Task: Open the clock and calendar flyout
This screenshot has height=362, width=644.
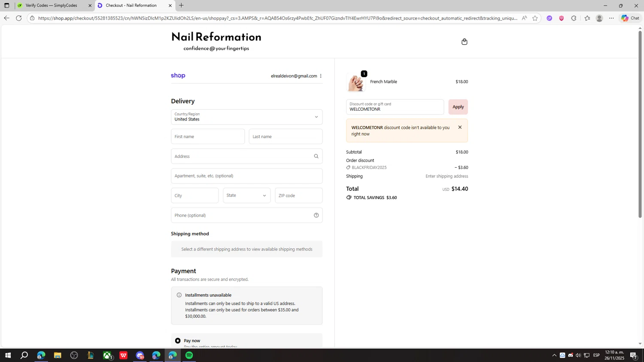Action: (x=614, y=355)
